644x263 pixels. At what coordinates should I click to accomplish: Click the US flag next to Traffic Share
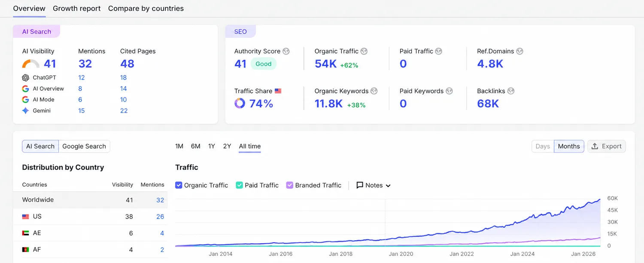(278, 91)
